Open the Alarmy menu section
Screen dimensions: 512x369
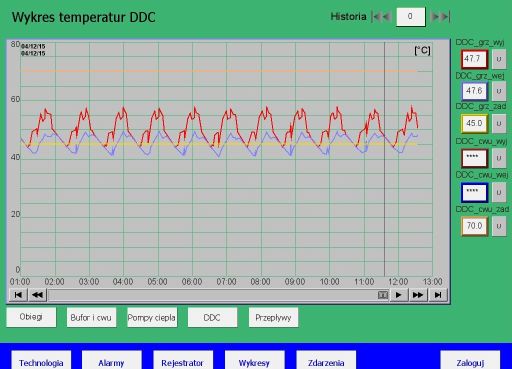(x=111, y=361)
